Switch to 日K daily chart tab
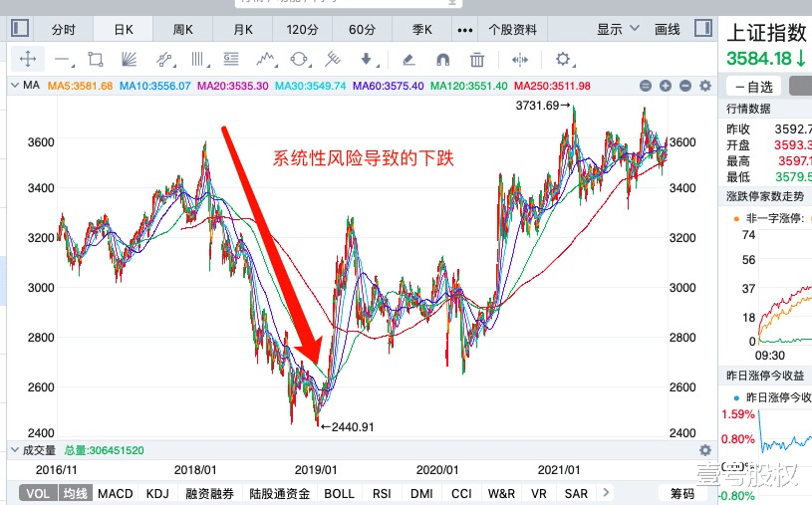 coord(124,30)
